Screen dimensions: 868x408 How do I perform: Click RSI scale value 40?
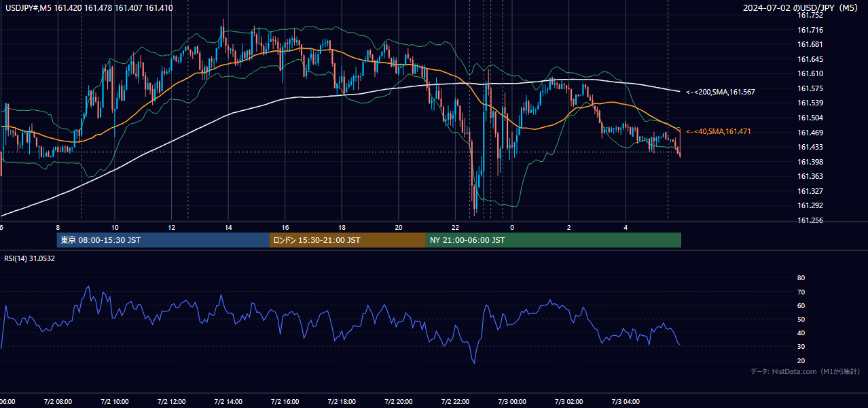click(801, 333)
